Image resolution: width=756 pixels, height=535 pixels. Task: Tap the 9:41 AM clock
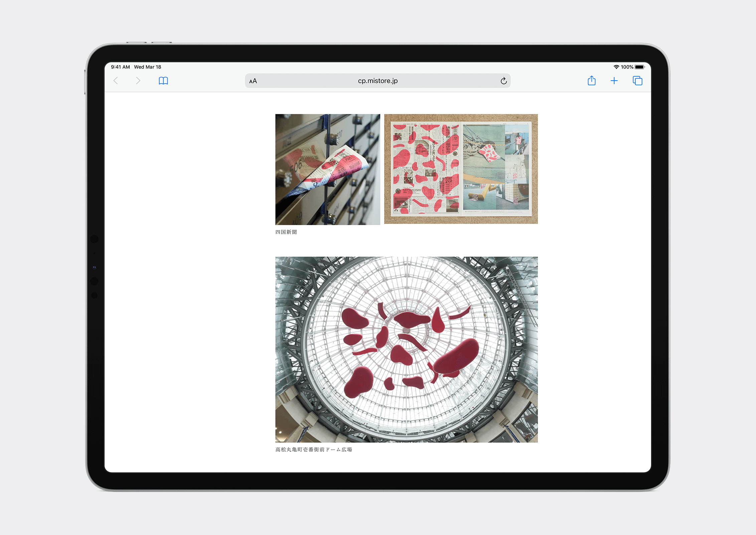pyautogui.click(x=120, y=67)
